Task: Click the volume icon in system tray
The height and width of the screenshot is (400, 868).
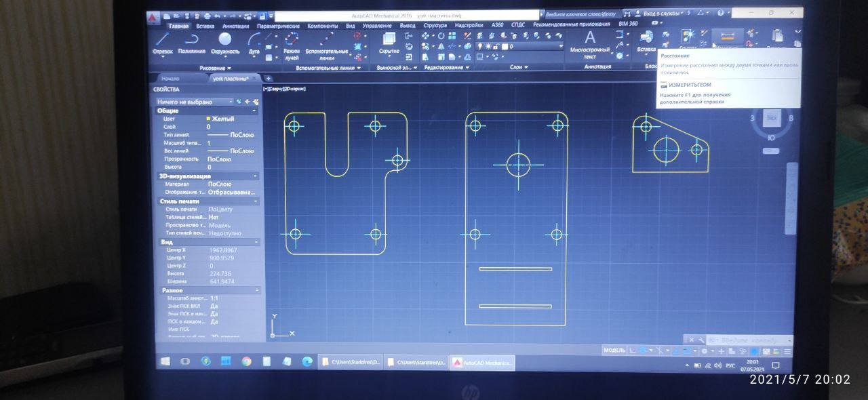Action: 719,365
